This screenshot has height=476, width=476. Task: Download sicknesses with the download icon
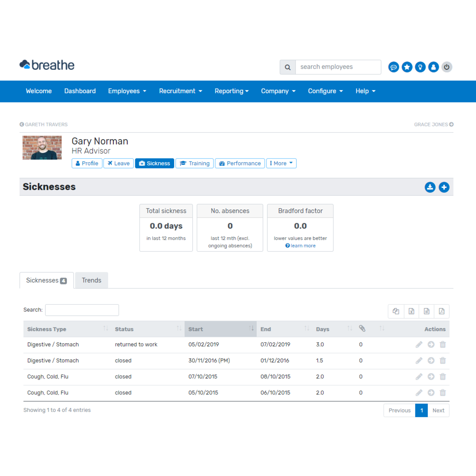pos(430,187)
